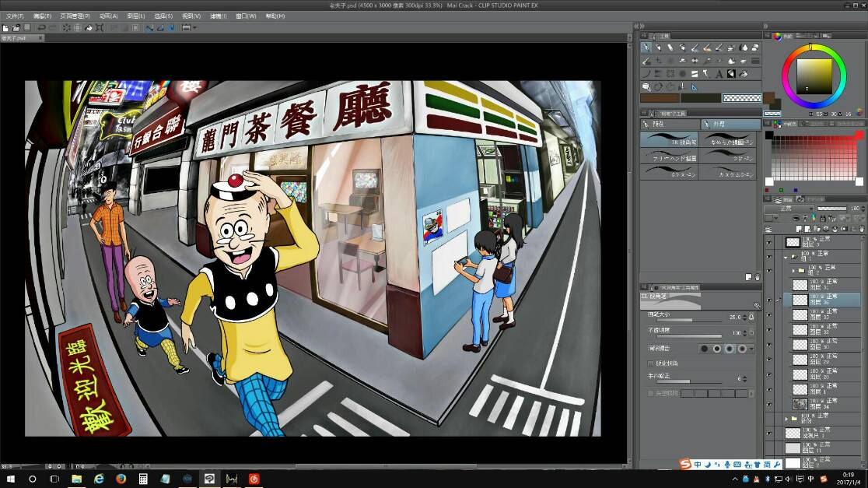This screenshot has height=488, width=868.
Task: Select the Text tool (A icon)
Action: [719, 74]
